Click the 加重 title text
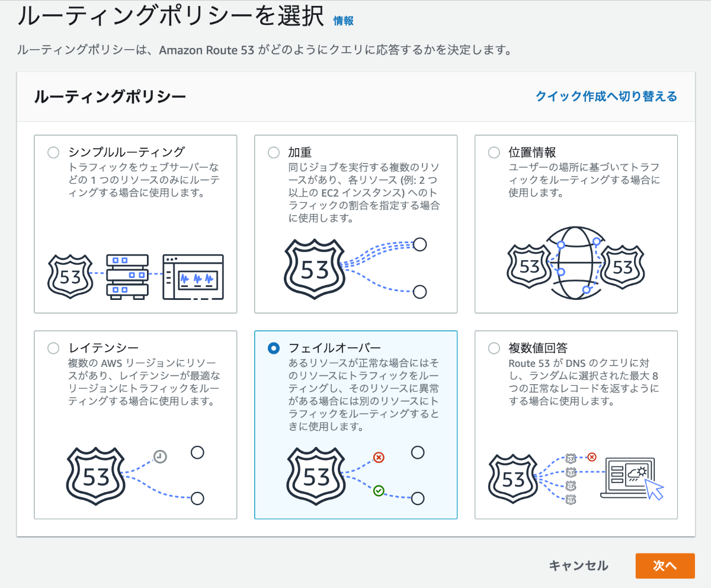 tap(300, 152)
